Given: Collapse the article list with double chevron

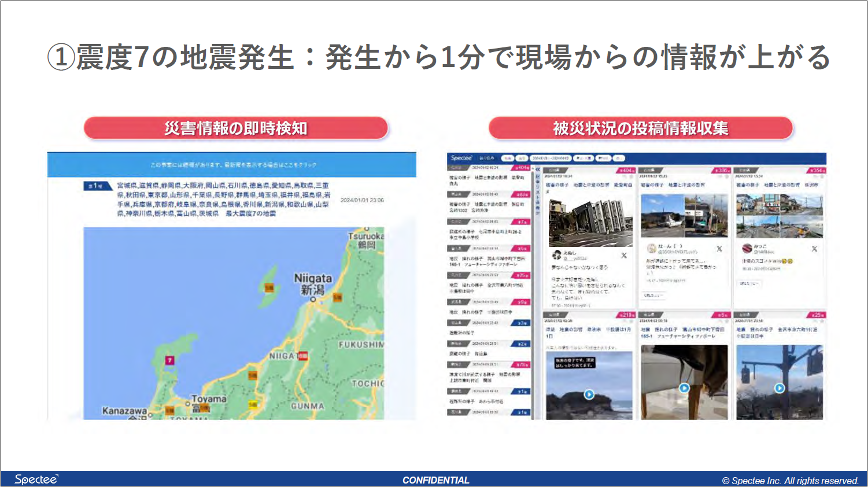Looking at the screenshot, I should [537, 169].
